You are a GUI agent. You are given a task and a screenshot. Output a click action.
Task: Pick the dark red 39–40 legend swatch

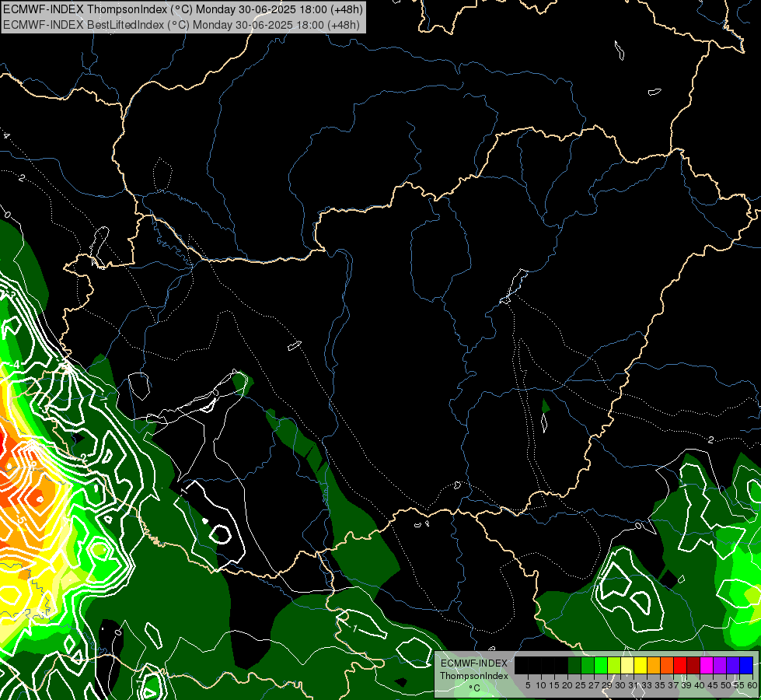tap(693, 665)
